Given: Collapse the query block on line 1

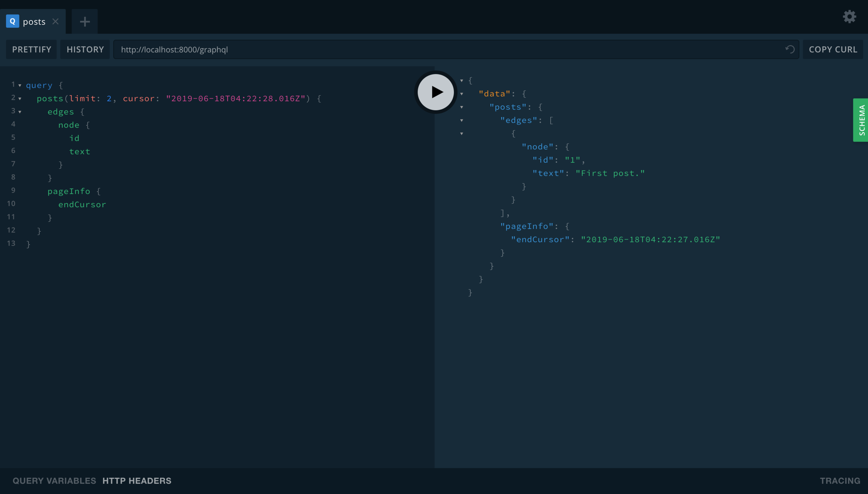Looking at the screenshot, I should (x=20, y=85).
